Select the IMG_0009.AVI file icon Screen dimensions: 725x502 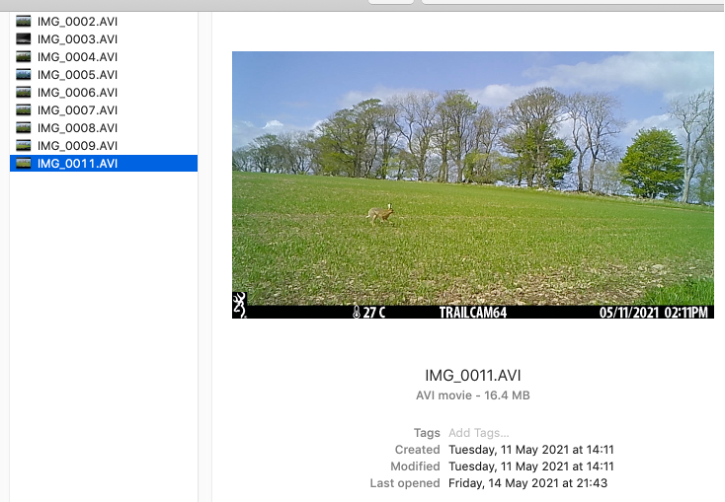point(24,146)
